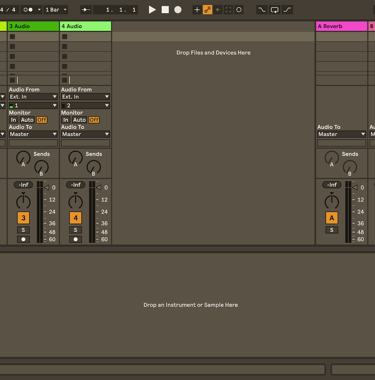The width and height of the screenshot is (375, 380).
Task: Toggle track activator 4
Action: click(x=76, y=218)
